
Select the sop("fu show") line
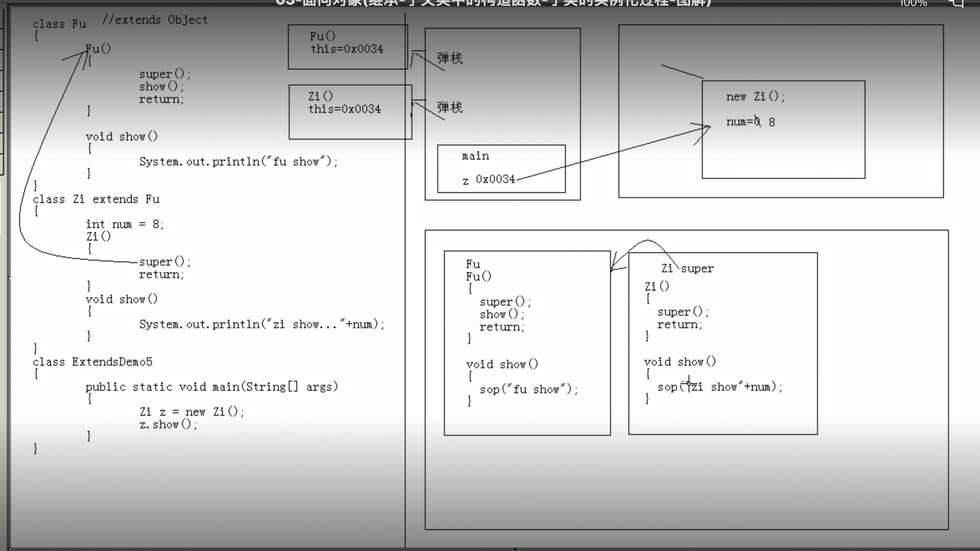[x=529, y=390]
